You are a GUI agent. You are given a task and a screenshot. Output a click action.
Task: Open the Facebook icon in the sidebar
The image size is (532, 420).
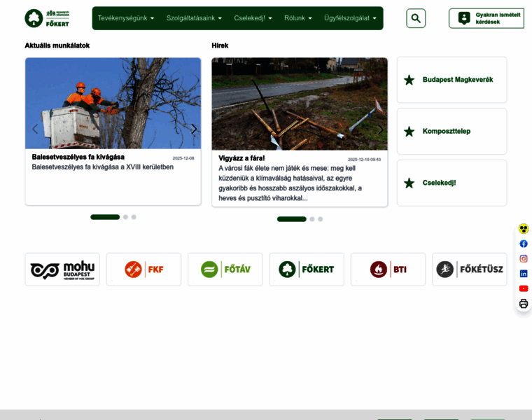click(524, 244)
